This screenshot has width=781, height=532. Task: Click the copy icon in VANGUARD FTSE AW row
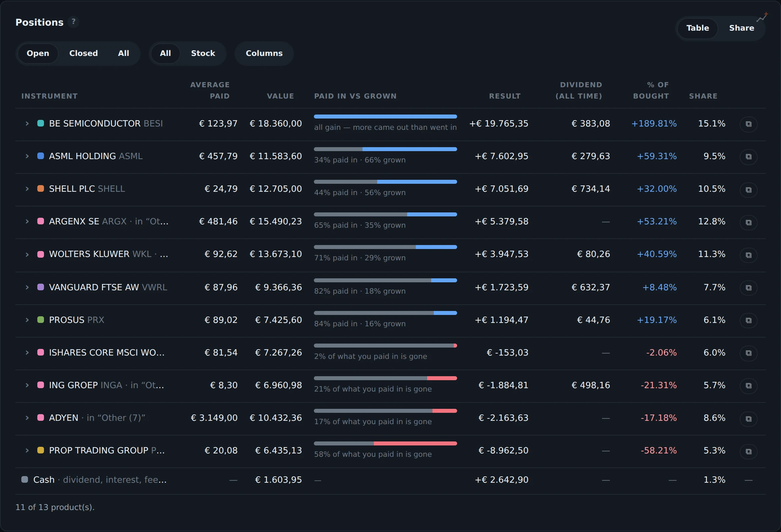point(748,288)
